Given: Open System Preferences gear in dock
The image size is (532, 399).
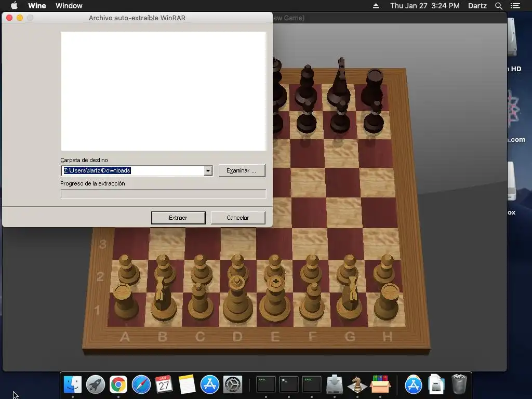Looking at the screenshot, I should [232, 384].
